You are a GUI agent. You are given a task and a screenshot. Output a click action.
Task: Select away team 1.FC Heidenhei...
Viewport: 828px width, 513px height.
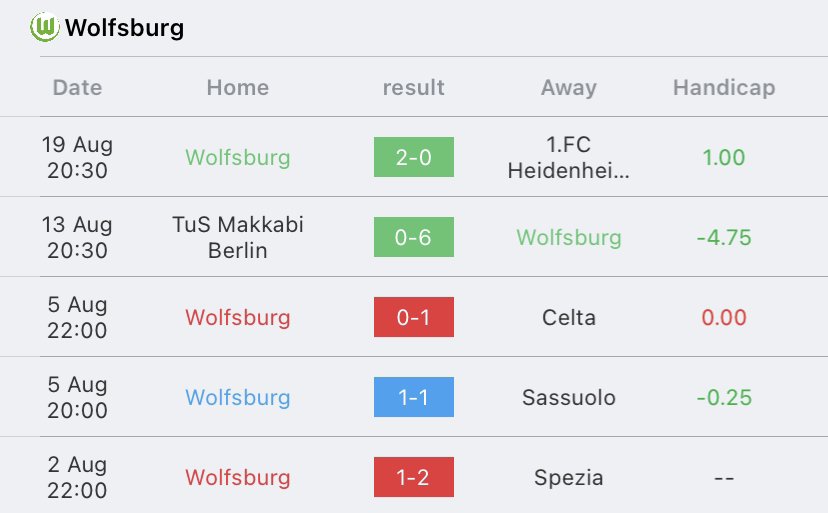click(569, 157)
